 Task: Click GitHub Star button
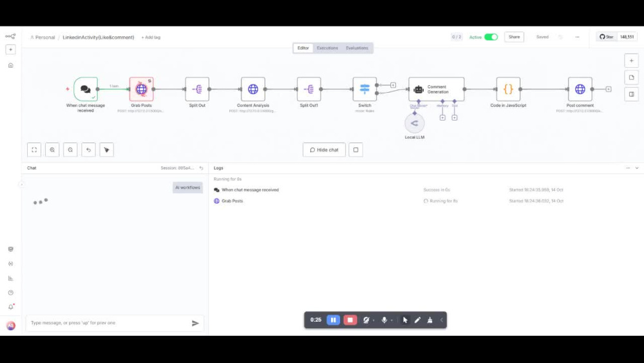(606, 37)
